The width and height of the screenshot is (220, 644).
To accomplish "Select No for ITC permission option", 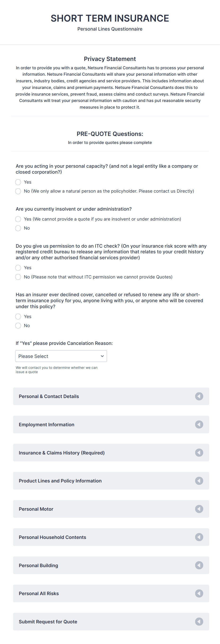I will [18, 277].
